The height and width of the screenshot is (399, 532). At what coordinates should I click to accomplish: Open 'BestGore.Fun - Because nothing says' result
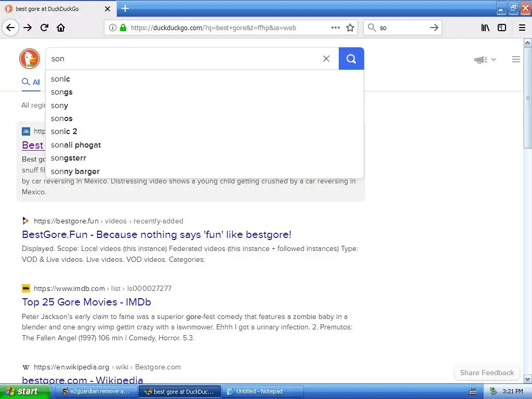pos(156,234)
